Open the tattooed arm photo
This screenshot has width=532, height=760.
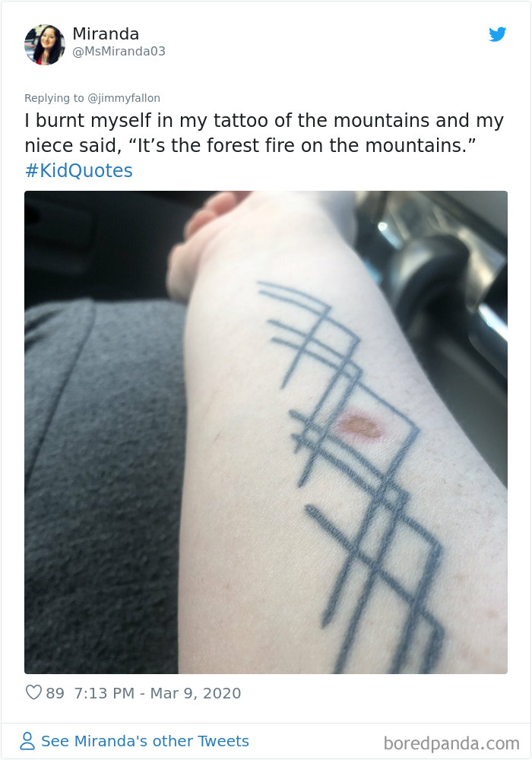click(x=266, y=432)
